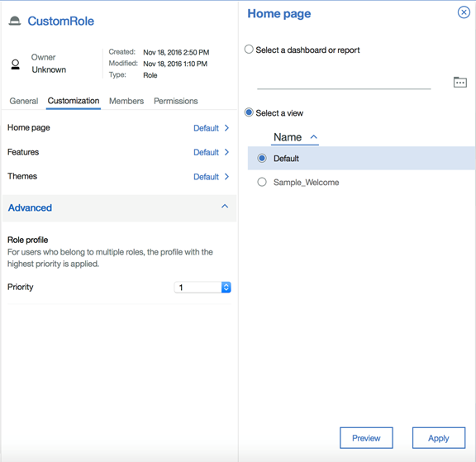Collapse the Advanced section
Viewport: 476px width, 462px height.
pos(225,207)
